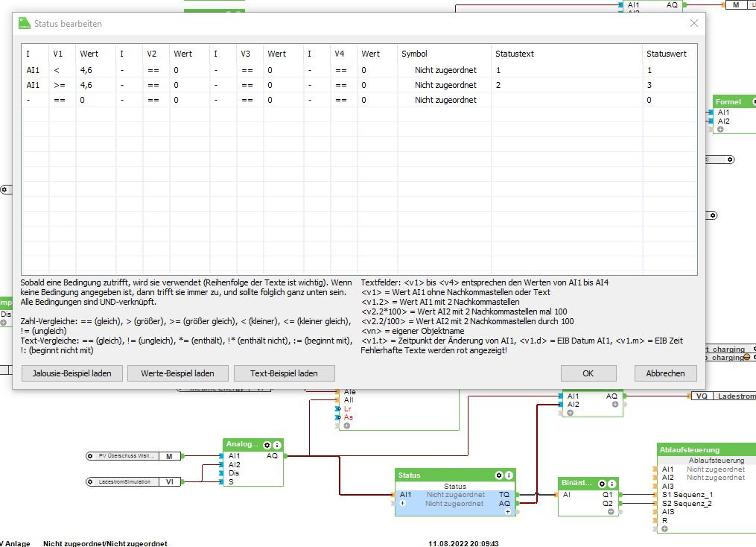The width and height of the screenshot is (756, 547).
Task: Click info icon on the Status block
Action: click(x=509, y=475)
